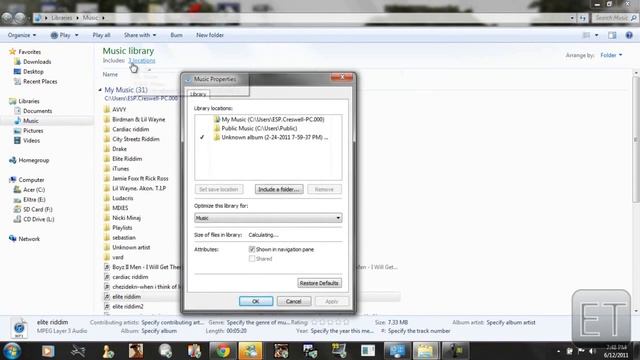Click the address bar dropdown arrow

click(572, 18)
